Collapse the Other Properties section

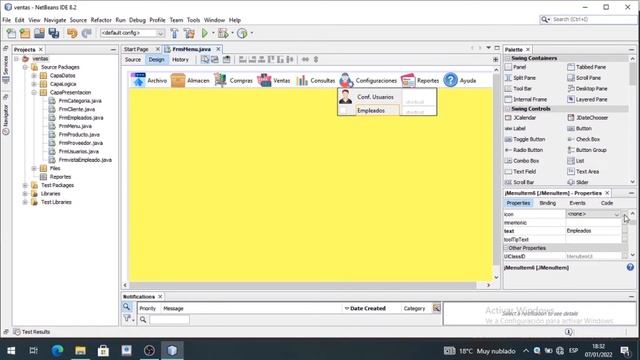(506, 248)
